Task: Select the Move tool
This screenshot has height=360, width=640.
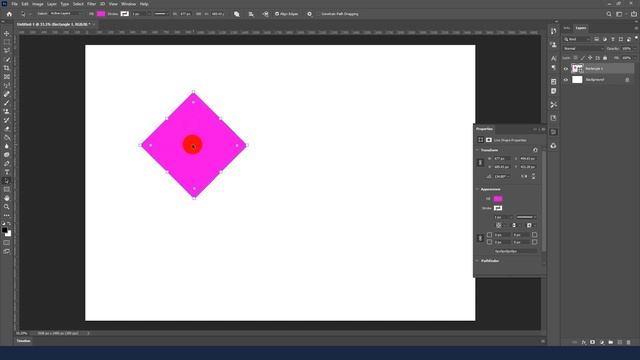Action: point(7,33)
